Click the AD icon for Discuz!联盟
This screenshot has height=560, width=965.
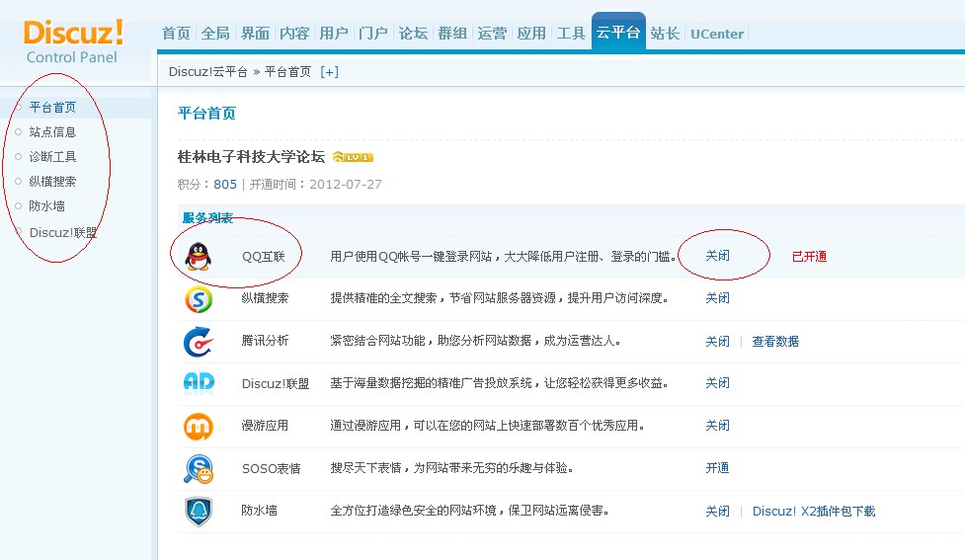pos(199,383)
